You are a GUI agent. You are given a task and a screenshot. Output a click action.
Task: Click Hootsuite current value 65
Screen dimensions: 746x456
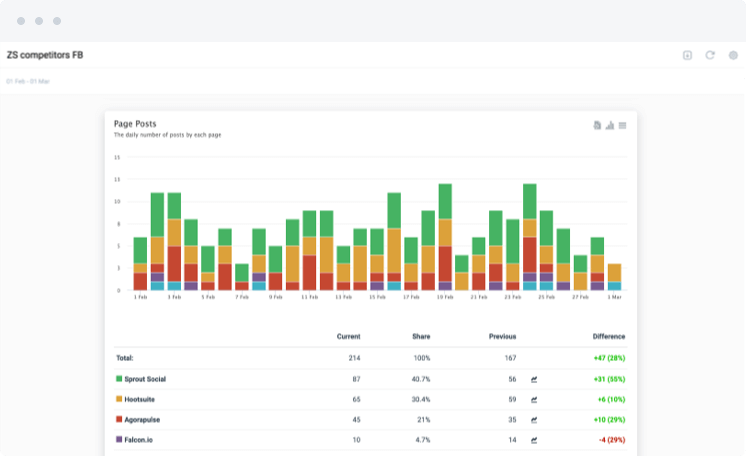pyautogui.click(x=356, y=399)
